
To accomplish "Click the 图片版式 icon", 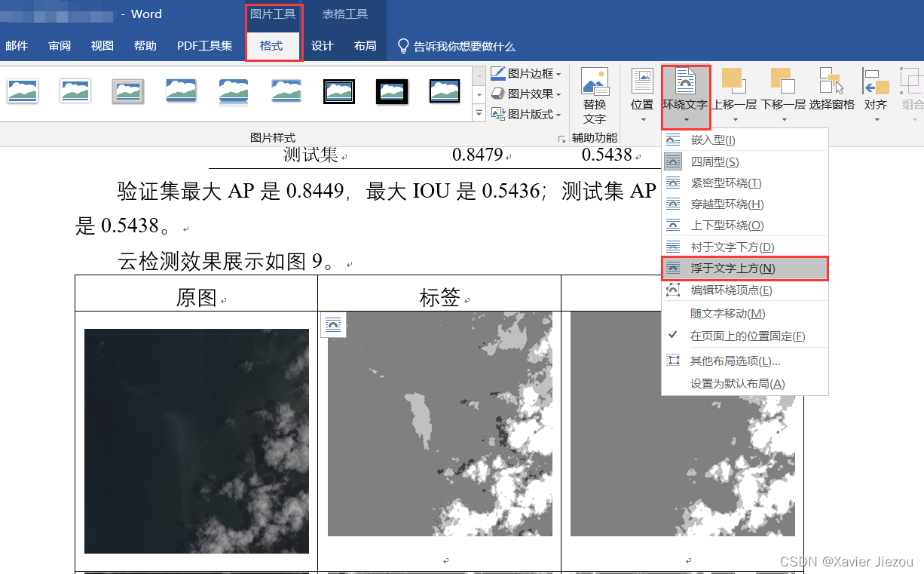I will click(x=498, y=114).
